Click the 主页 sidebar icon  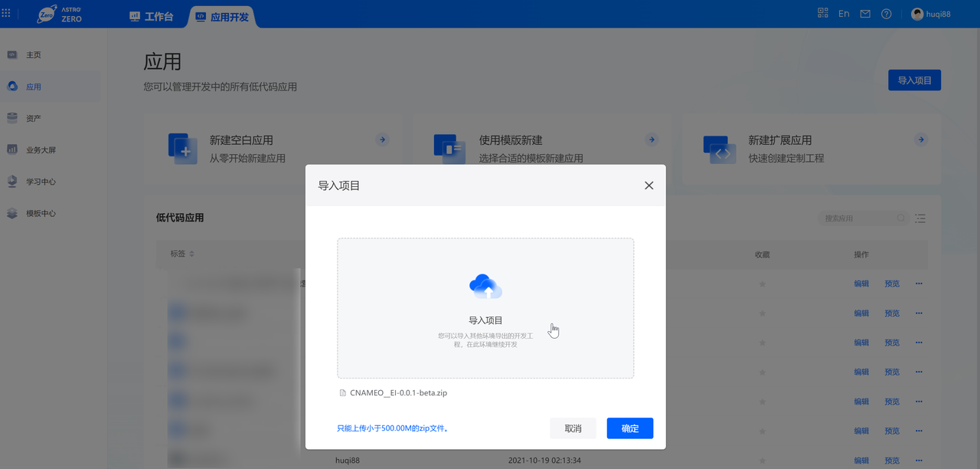tap(12, 54)
